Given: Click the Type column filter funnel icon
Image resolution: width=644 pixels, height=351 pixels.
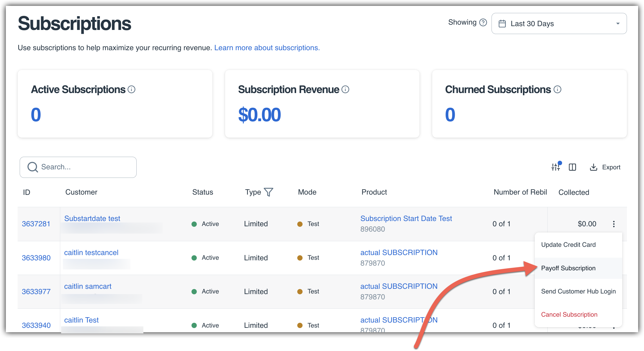Looking at the screenshot, I should tap(269, 192).
